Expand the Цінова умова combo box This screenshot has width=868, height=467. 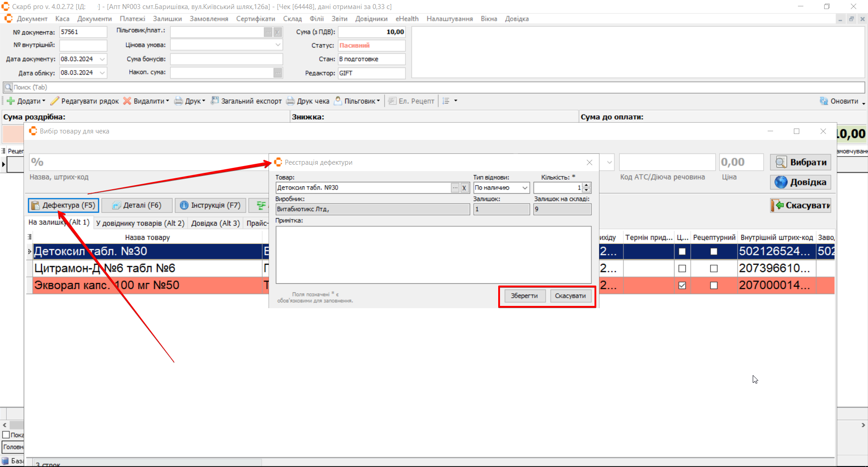coord(278,45)
